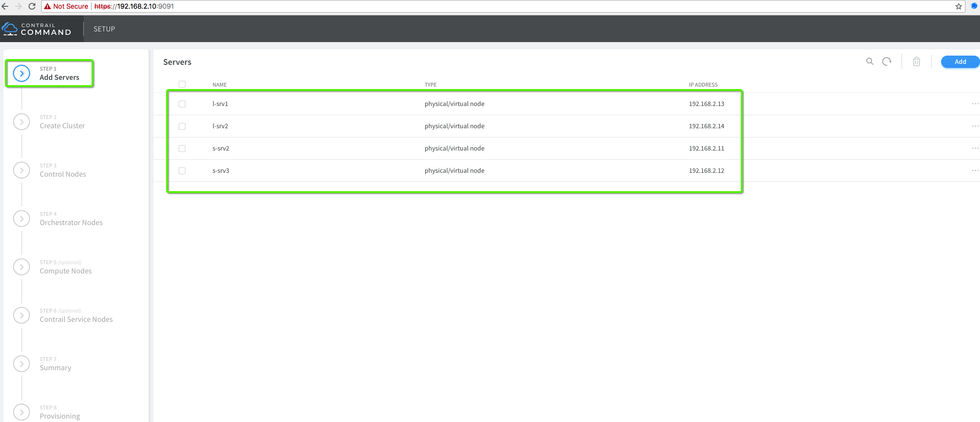The height and width of the screenshot is (422, 980).
Task: Refresh the Servers list
Action: click(x=887, y=61)
